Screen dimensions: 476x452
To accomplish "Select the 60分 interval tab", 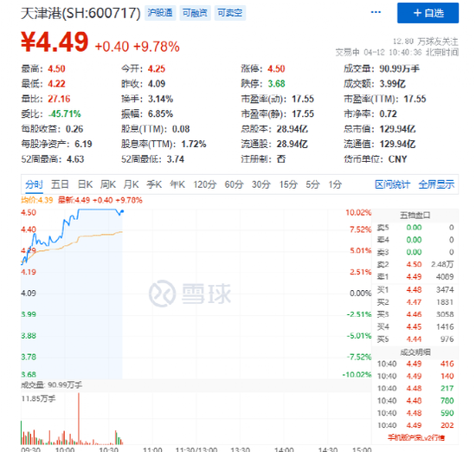I will click(234, 184).
